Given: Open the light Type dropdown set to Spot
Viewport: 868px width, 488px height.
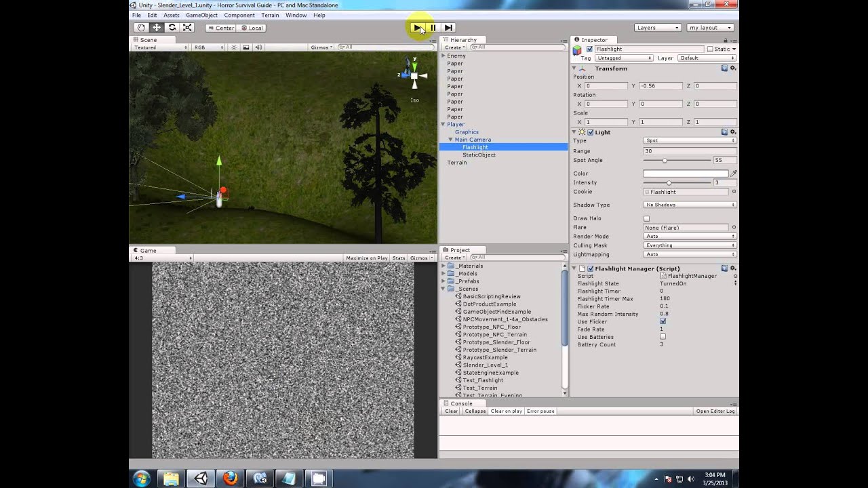Looking at the screenshot, I should (690, 141).
